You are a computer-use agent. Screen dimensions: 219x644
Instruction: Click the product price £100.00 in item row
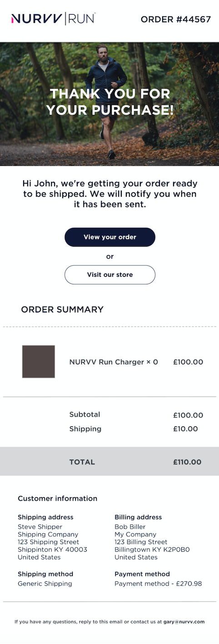(188, 362)
